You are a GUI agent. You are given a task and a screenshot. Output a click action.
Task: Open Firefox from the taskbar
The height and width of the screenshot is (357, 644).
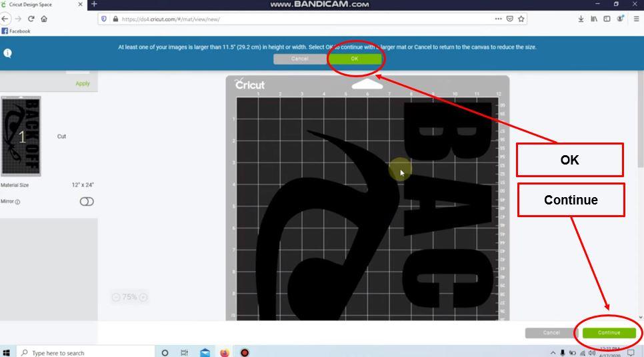point(225,352)
